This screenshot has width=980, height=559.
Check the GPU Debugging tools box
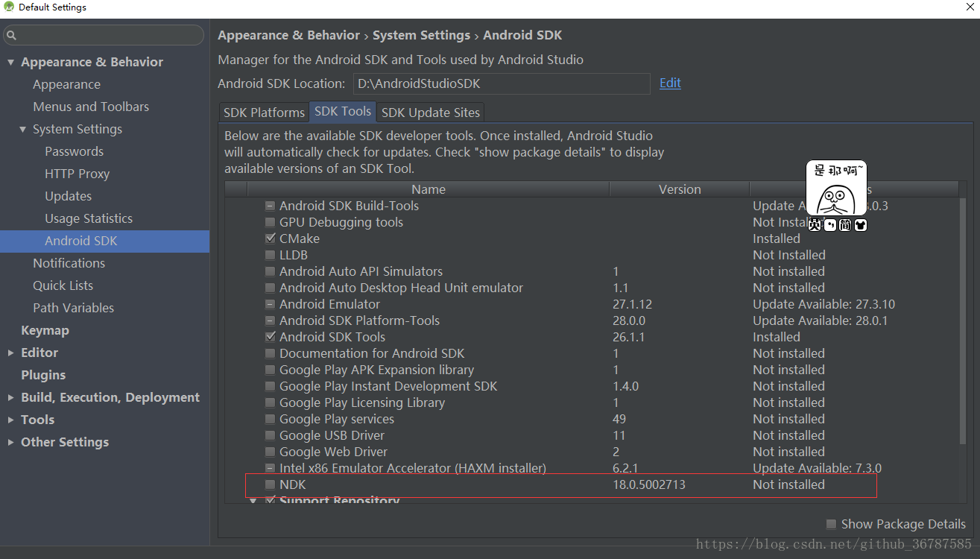coord(271,222)
